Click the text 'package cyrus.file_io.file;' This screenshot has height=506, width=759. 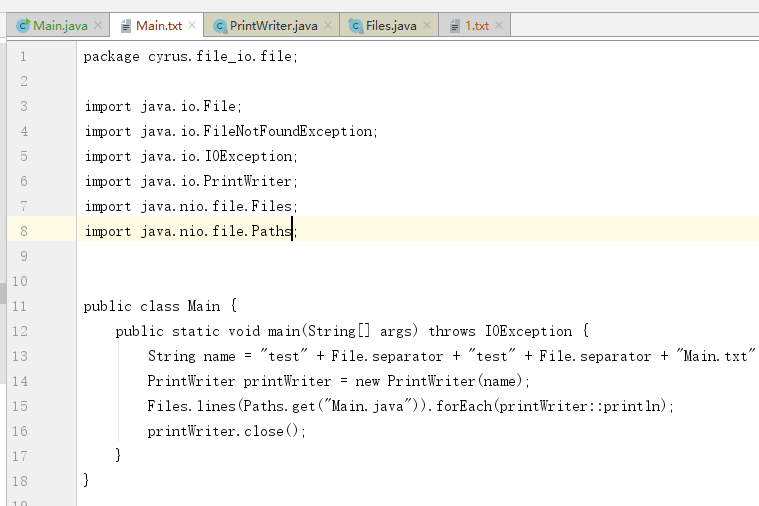[x=190, y=57]
